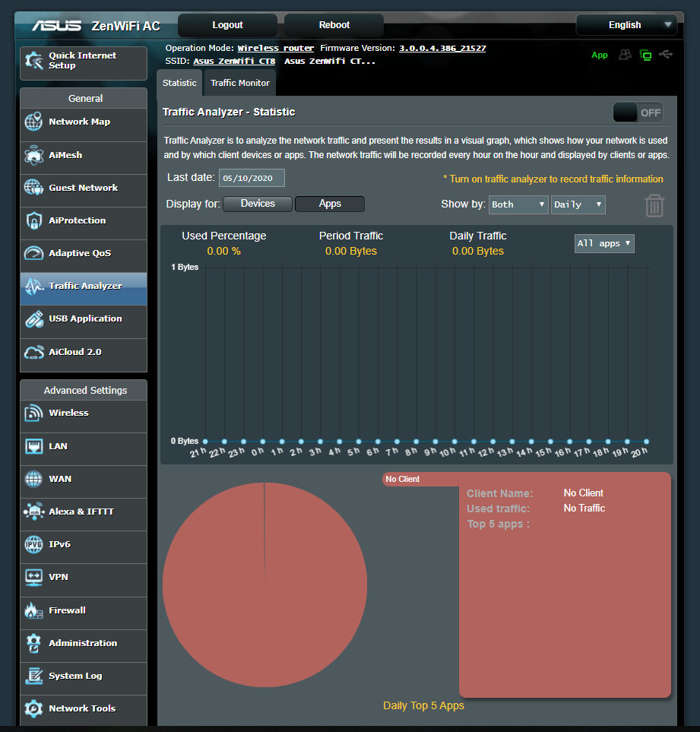Click the ASUS logo
This screenshot has height=732, width=700.
56,25
